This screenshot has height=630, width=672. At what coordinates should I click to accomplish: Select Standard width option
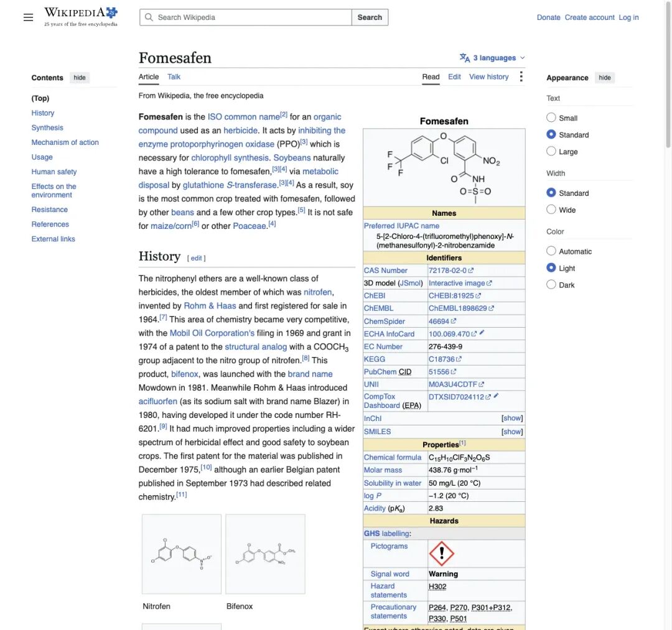(551, 193)
